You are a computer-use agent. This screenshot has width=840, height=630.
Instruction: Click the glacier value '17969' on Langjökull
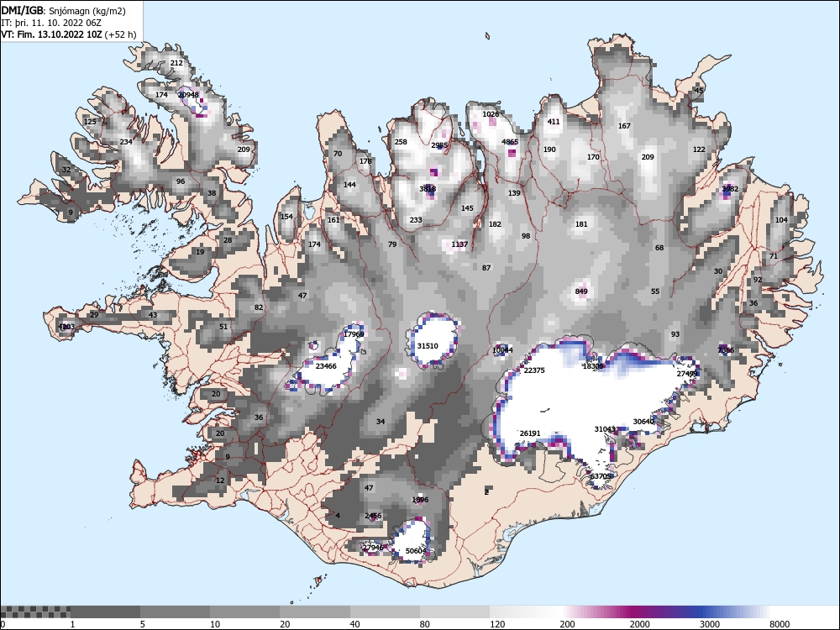[354, 334]
